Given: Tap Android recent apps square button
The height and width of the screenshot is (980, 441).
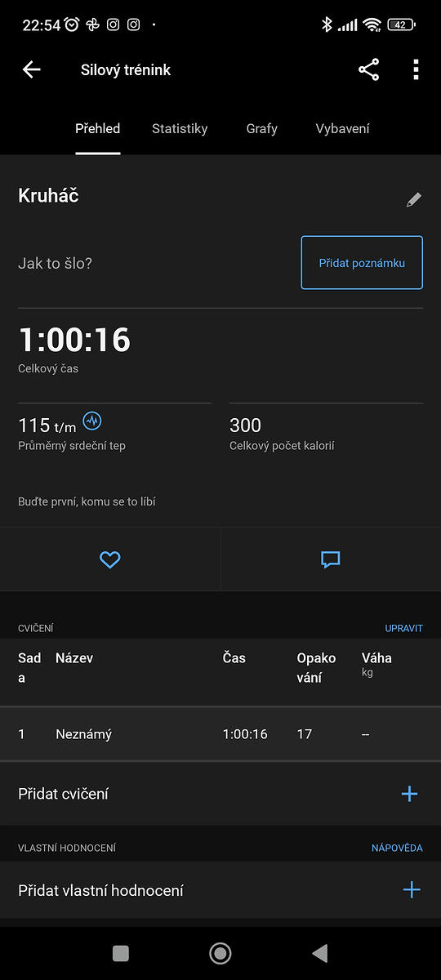Looking at the screenshot, I should point(121,953).
